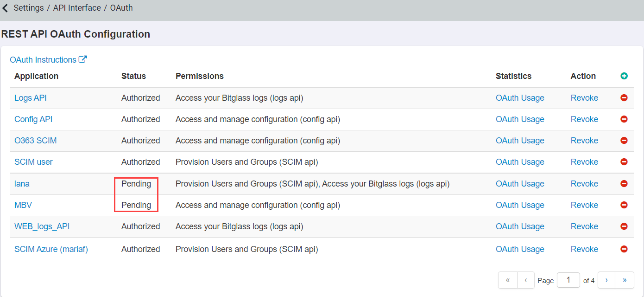Screen dimensions: 644x297
Task: Click the back arrow next to breadcrumb
Action: 5,8
